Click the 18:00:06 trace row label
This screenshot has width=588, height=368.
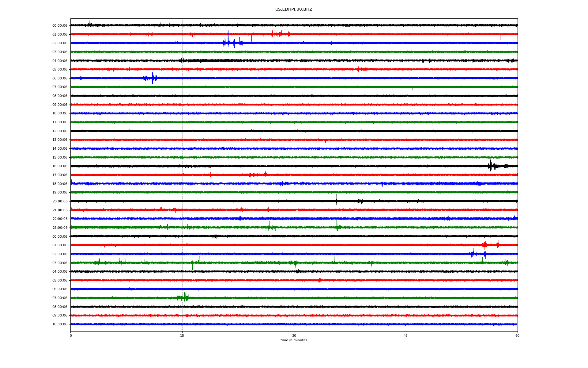60,184
